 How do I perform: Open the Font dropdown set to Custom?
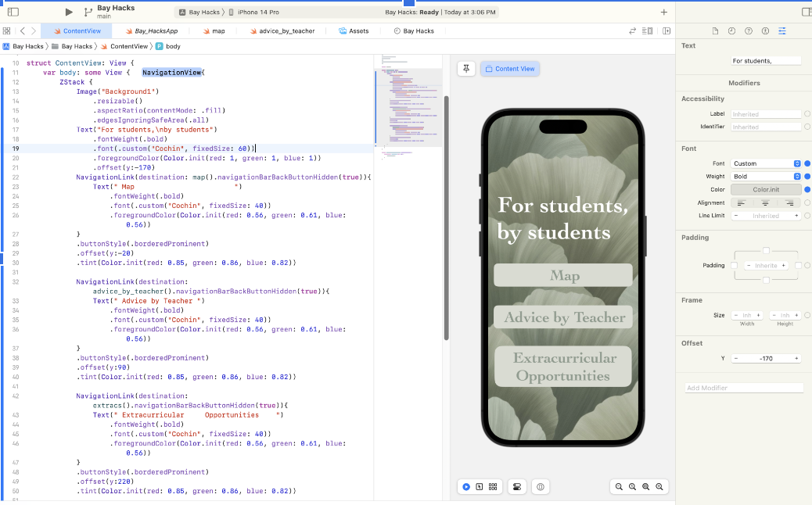coord(766,163)
